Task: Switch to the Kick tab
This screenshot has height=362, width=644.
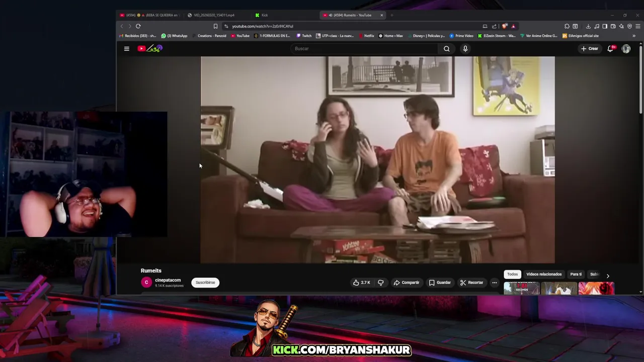Action: click(284, 15)
